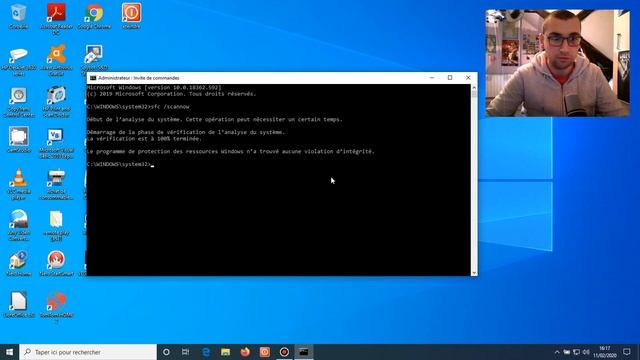Image resolution: width=640 pixels, height=360 pixels.
Task: Launch the Google Chrome desktop shortcut
Action: point(94,16)
